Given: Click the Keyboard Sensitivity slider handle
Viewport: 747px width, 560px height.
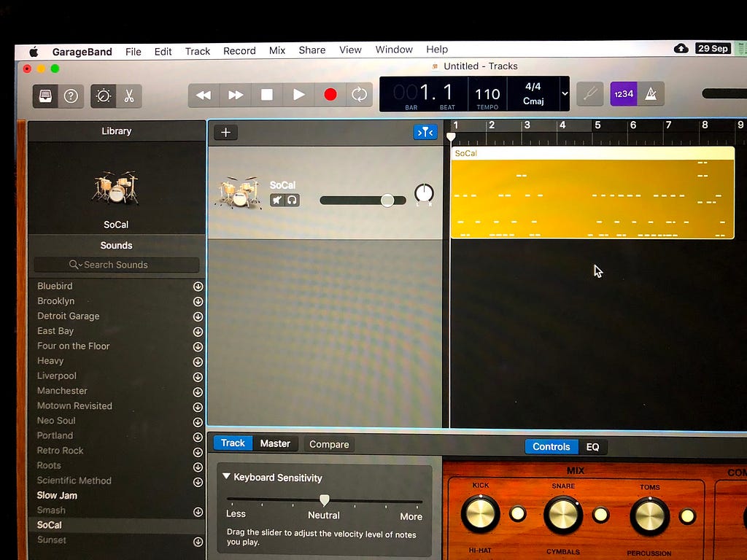Looking at the screenshot, I should click(325, 499).
